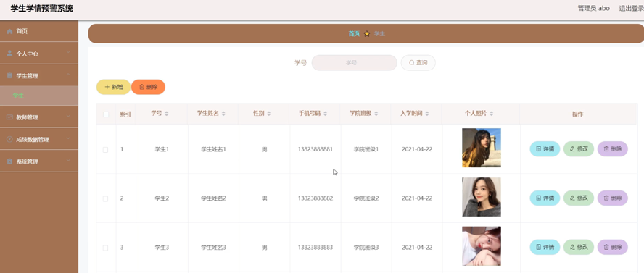
Task: Click sort arrows on 学号 column header
Action: [x=166, y=114]
